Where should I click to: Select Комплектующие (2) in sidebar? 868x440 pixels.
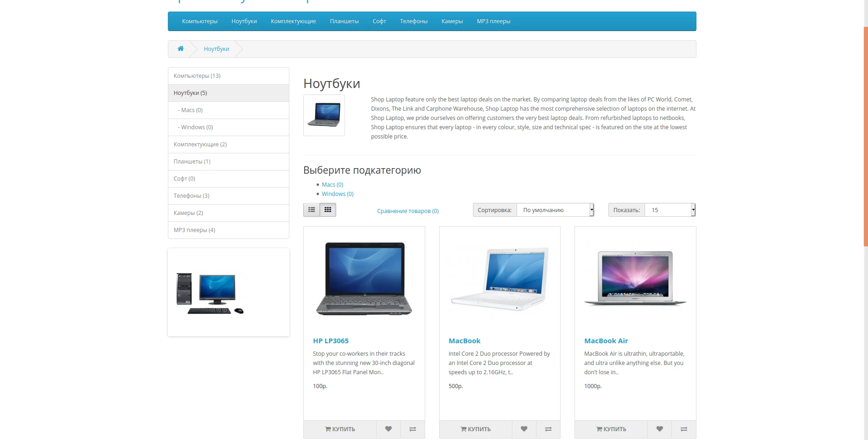229,145
